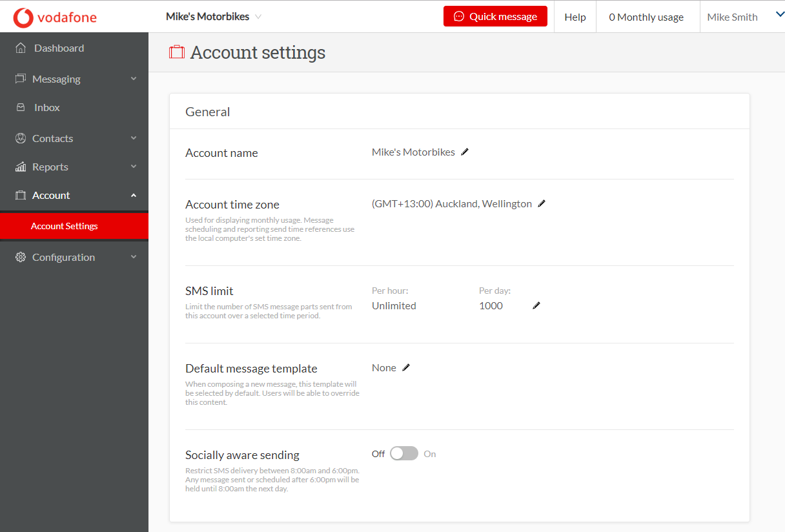Edit the account name with pencil icon
Viewport: 785px width, 532px height.
pos(465,152)
